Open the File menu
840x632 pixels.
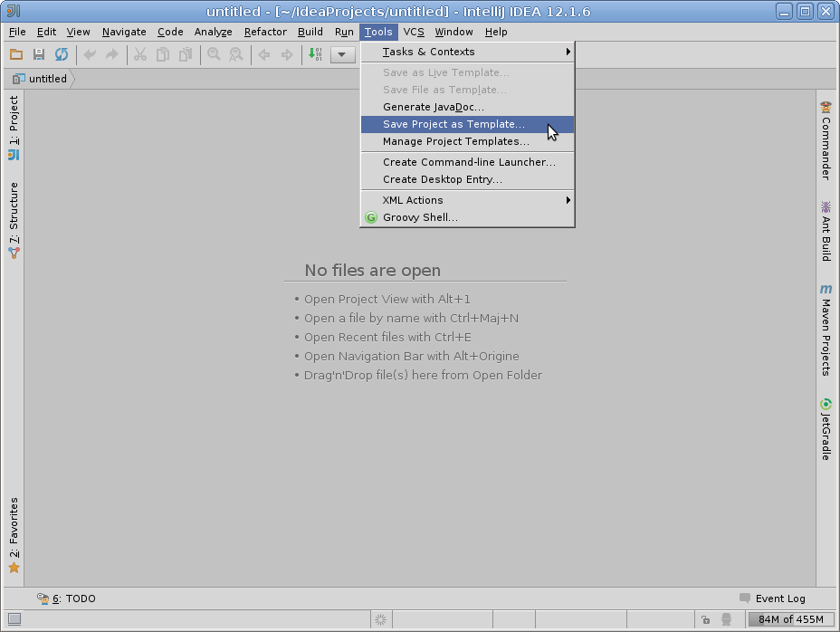[17, 32]
